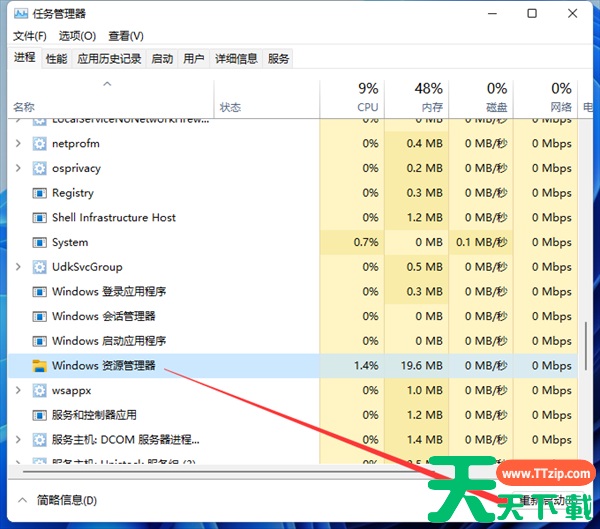The width and height of the screenshot is (600, 529).
Task: Click the osprivacy gear icon
Action: (39, 168)
